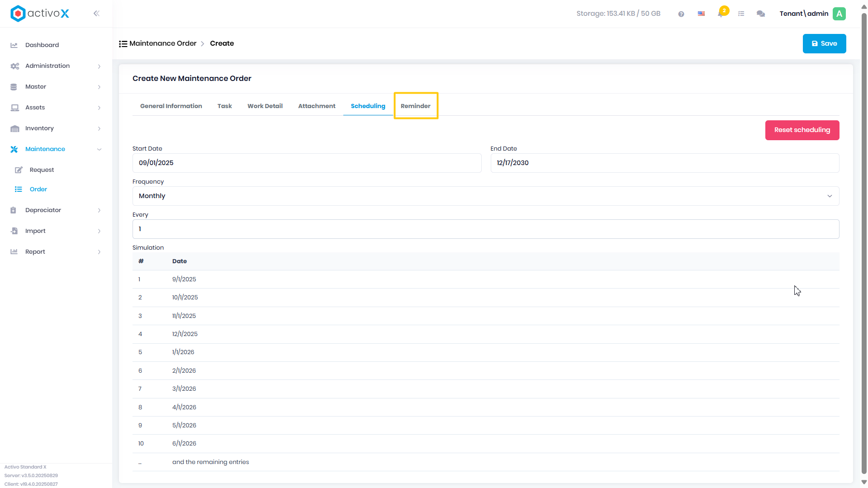Click the Import file icon

14,231
